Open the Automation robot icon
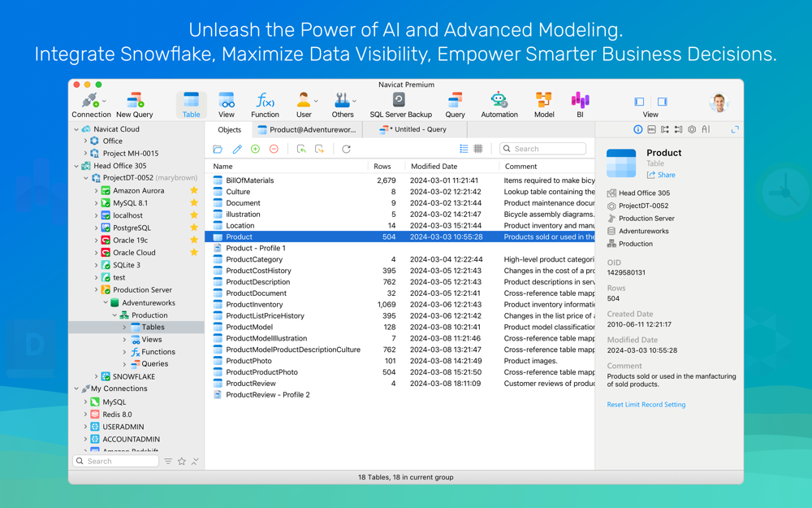 (x=499, y=105)
